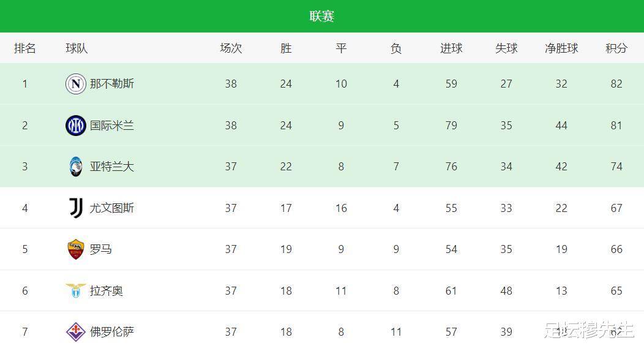Screen dimensions: 644x351
Task: Open the 那不勒斯 team link
Action: click(111, 84)
